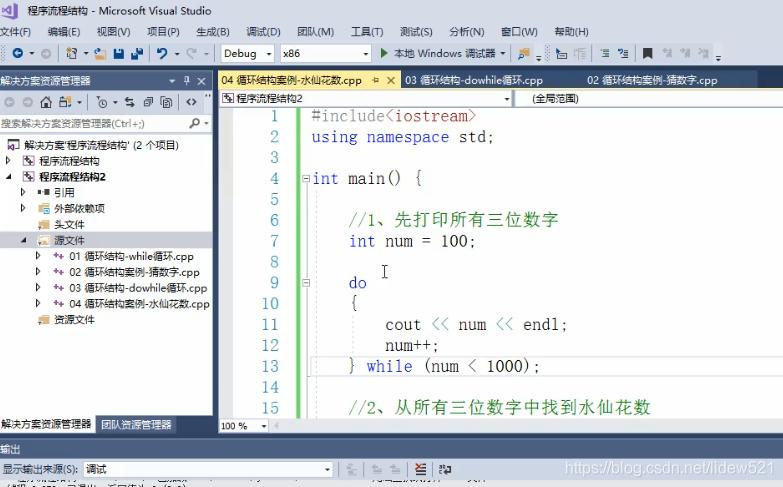Open the x86 platform dropdown
Screen dimensions: 783x487
click(326, 53)
